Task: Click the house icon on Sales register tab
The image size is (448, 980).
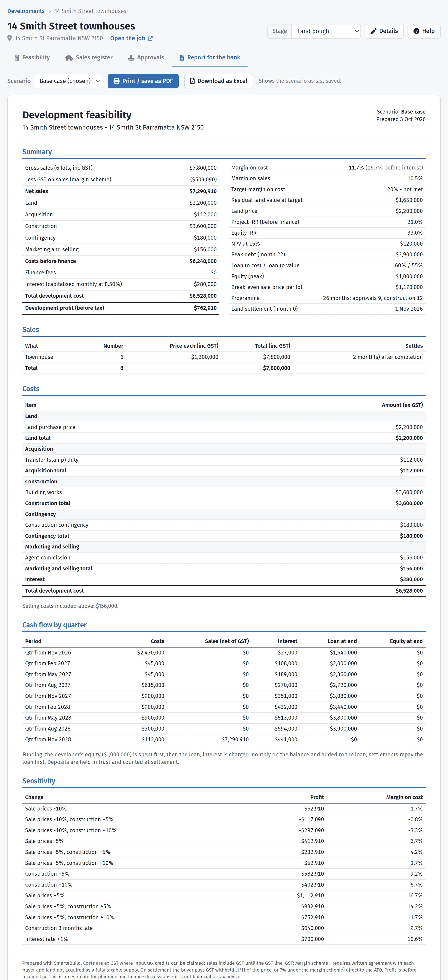Action: (x=69, y=58)
